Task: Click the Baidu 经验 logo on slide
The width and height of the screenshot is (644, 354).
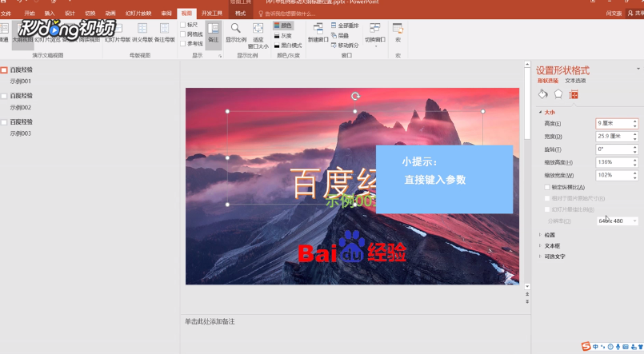Action: (x=352, y=247)
